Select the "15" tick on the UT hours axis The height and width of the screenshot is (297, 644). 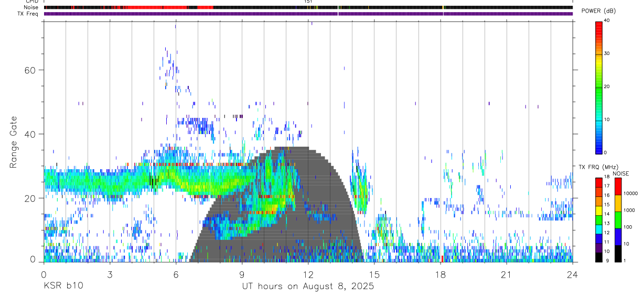pos(374,275)
